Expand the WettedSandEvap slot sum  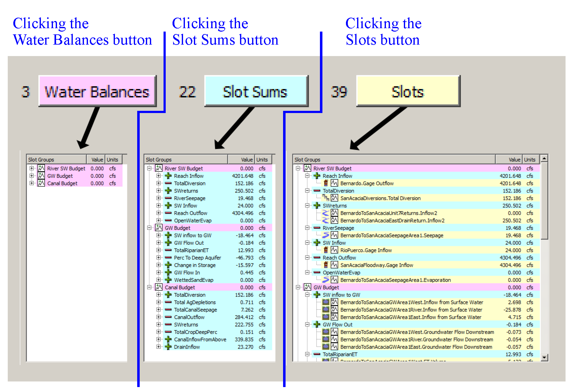pos(159,280)
